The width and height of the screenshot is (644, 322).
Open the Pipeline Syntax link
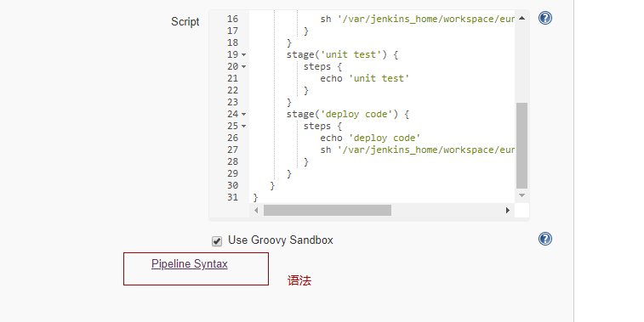pyautogui.click(x=190, y=263)
